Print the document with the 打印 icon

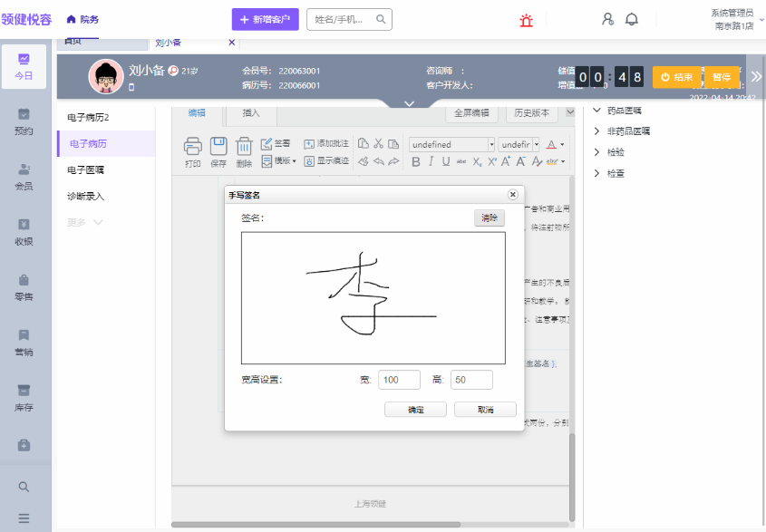click(x=192, y=152)
